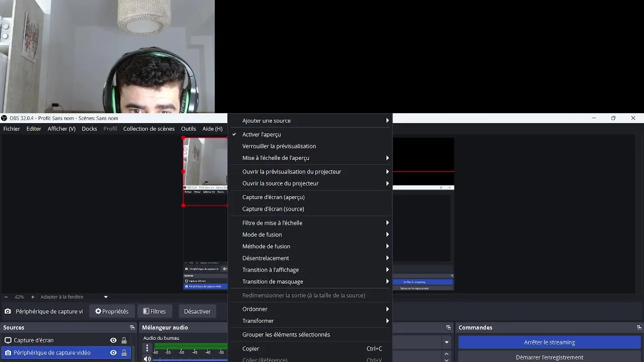
Task: Select Capture d'écran source row
Action: 66,340
